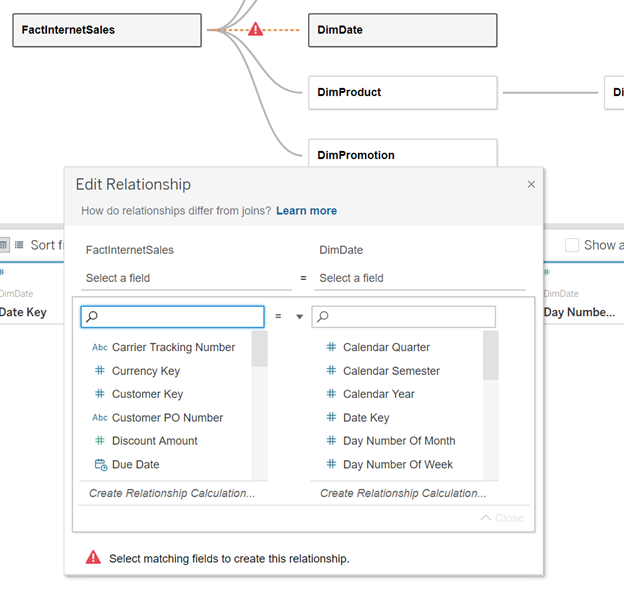624x590 pixels.
Task: Close the Edit Relationship dialog
Action: click(531, 184)
